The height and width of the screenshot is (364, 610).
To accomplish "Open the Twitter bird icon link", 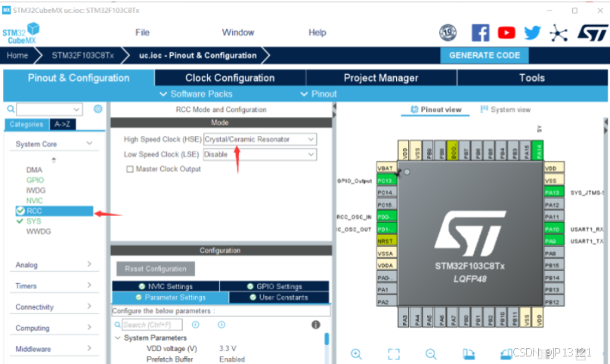I will [x=532, y=32].
